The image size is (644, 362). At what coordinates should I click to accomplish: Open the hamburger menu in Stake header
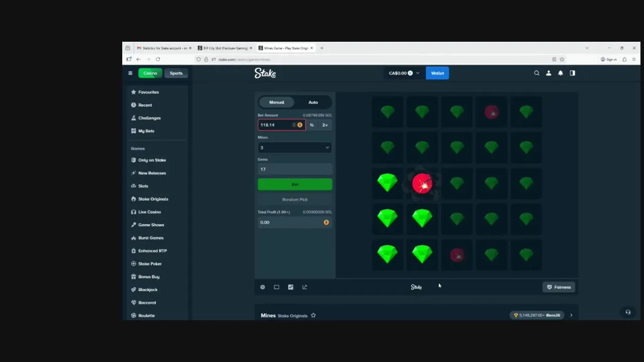coord(130,73)
